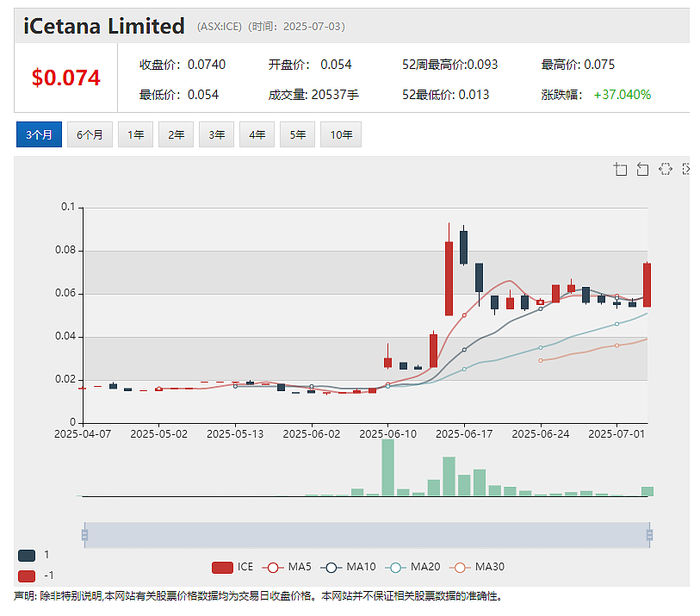Show the 10年 price history

341,134
